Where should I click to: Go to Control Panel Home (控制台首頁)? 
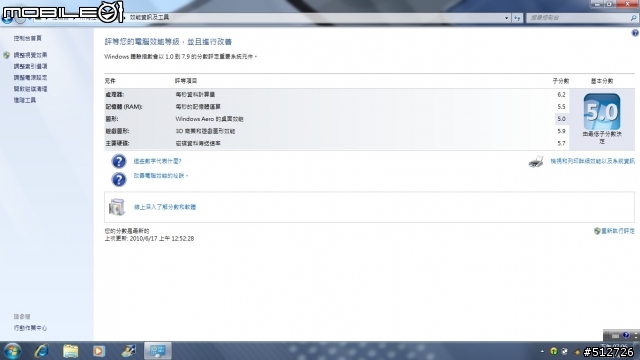[x=28, y=38]
